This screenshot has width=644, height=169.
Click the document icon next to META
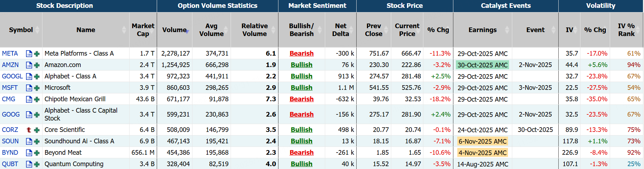click(29, 53)
